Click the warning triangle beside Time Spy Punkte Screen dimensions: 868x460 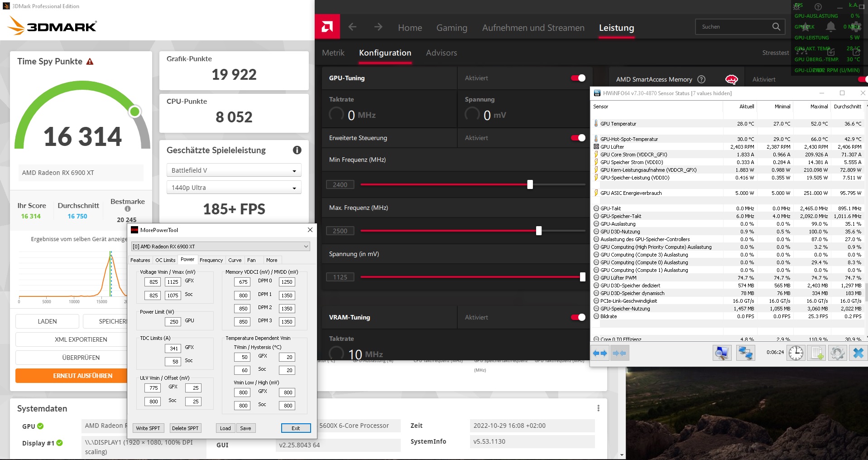pos(90,61)
